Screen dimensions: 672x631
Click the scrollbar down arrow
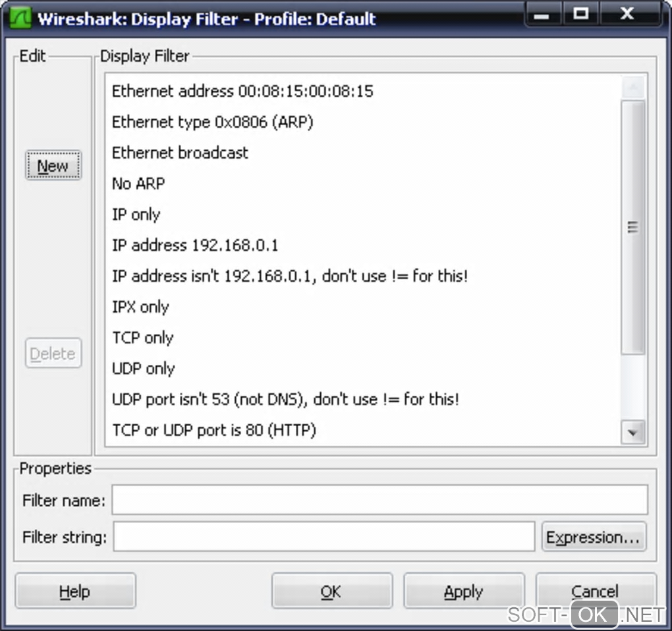[x=633, y=432]
